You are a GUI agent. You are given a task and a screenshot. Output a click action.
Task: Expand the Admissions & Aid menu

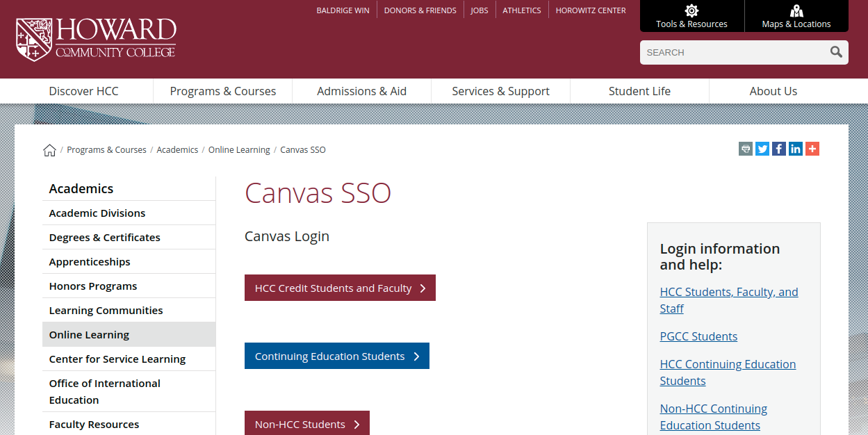coord(361,91)
